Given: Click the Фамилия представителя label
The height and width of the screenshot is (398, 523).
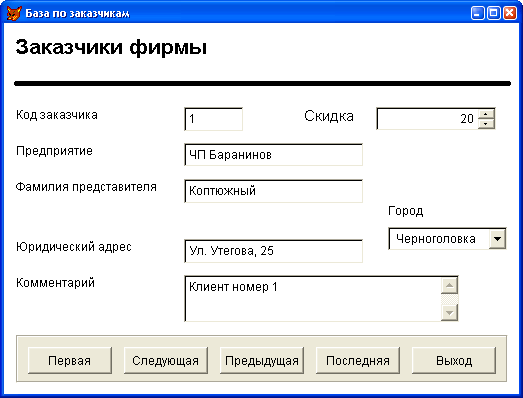Looking at the screenshot, I should click(x=86, y=187).
